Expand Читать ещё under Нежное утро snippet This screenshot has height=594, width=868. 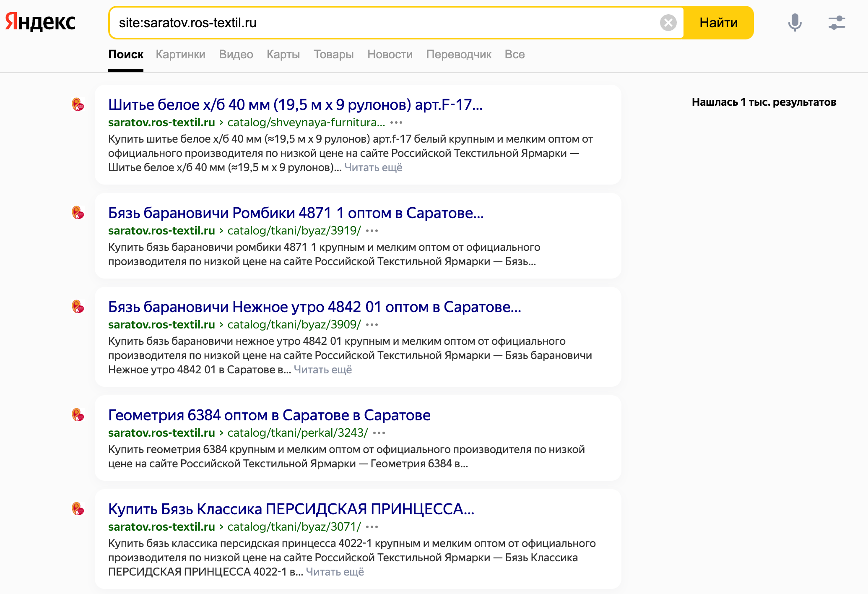(x=322, y=370)
